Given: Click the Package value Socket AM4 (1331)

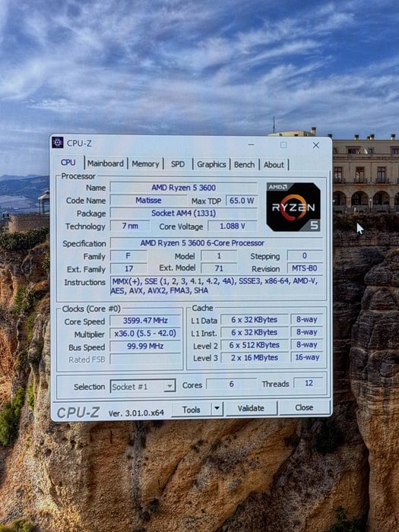Looking at the screenshot, I should (184, 214).
